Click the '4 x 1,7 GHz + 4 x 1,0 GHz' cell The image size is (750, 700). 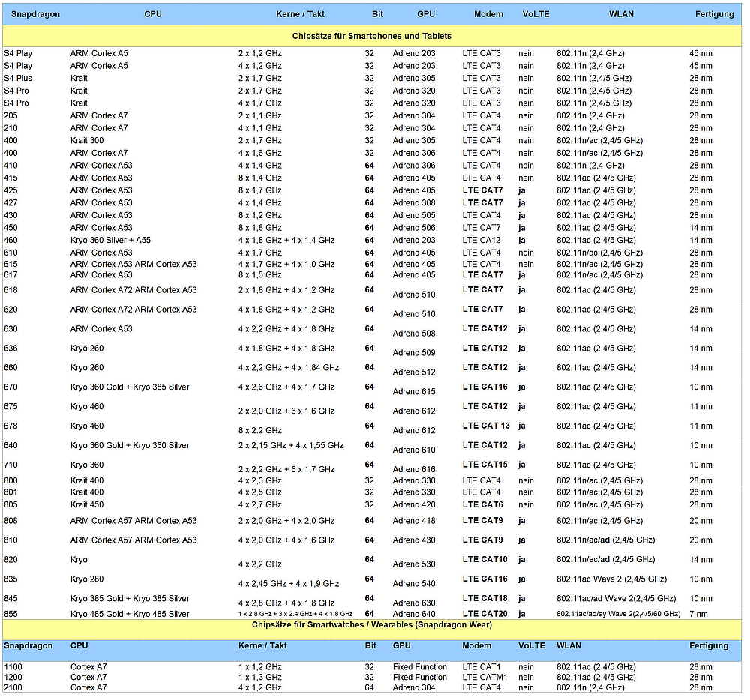point(286,264)
